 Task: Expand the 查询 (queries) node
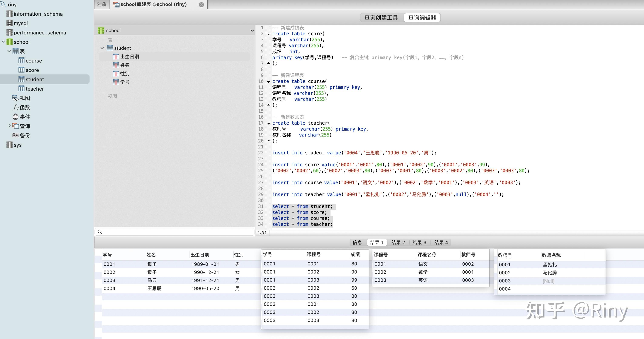click(x=10, y=126)
